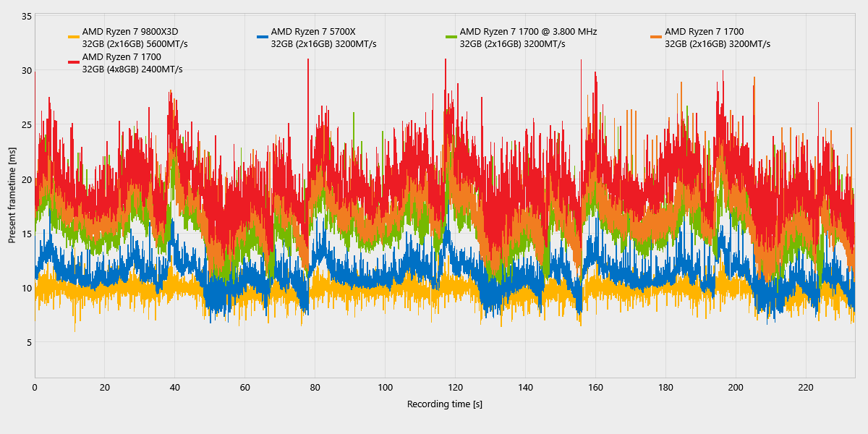Click the 32GB (4x8GB) 2400MT/s memory text

pos(132,69)
